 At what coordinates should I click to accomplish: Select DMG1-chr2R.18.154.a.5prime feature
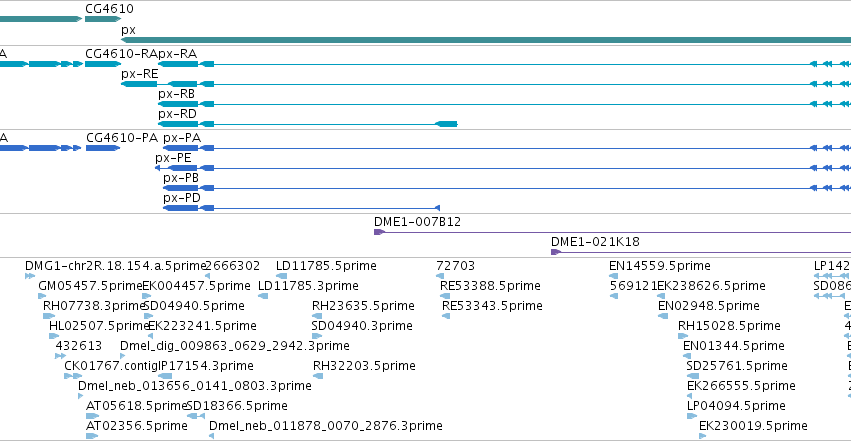tap(116, 266)
